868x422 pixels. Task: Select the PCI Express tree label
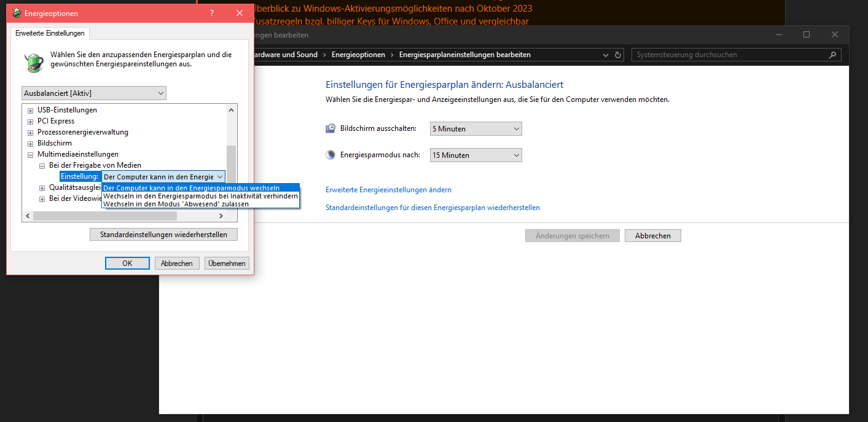(56, 121)
